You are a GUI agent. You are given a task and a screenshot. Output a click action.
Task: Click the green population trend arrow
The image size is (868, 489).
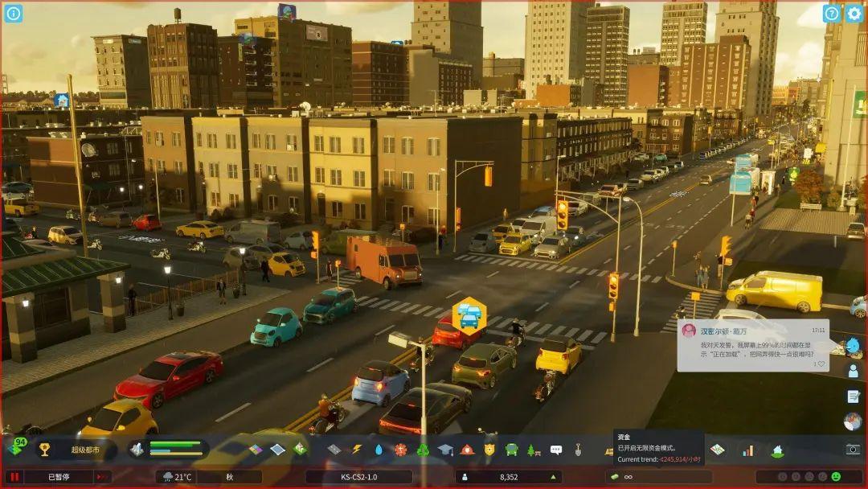pyautogui.click(x=552, y=477)
